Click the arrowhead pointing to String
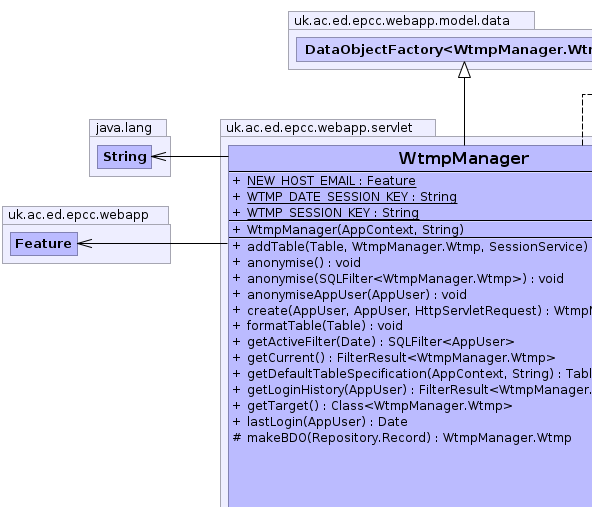The image size is (592, 507). 159,156
